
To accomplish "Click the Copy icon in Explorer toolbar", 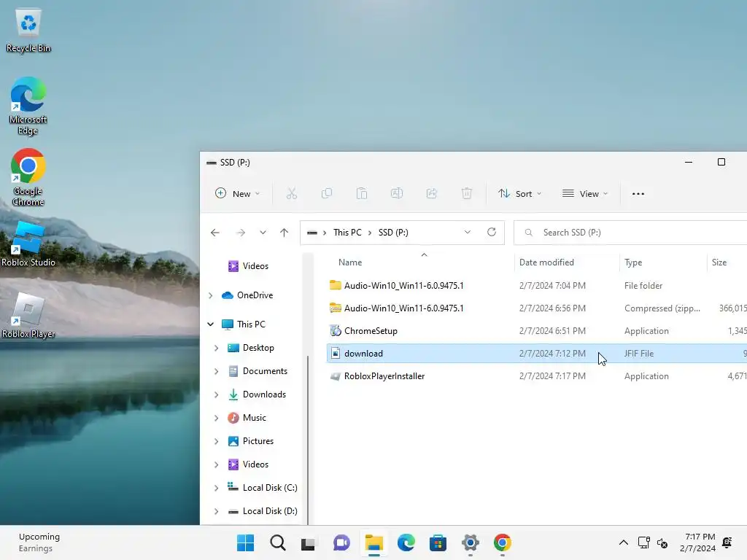I will pyautogui.click(x=326, y=193).
